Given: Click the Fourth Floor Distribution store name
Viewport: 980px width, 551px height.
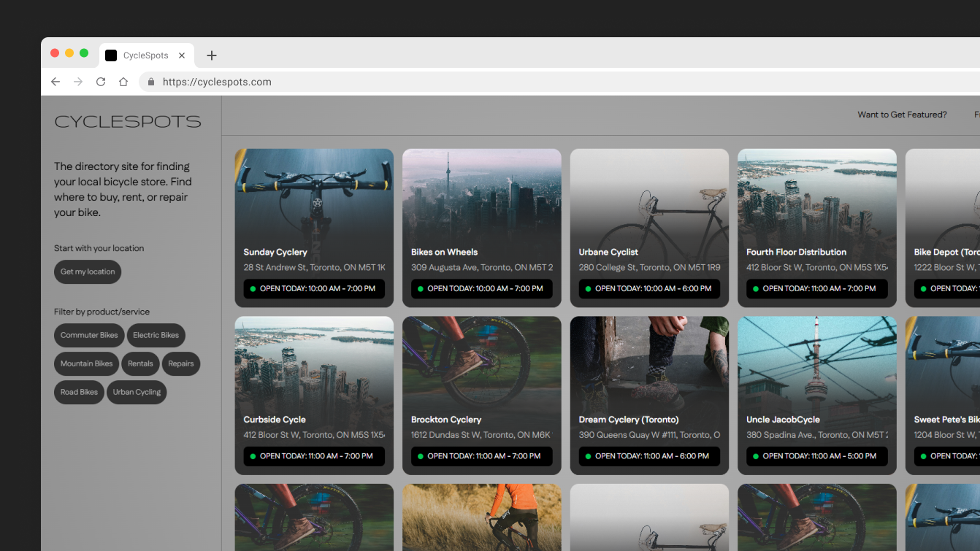Looking at the screenshot, I should click(x=796, y=252).
